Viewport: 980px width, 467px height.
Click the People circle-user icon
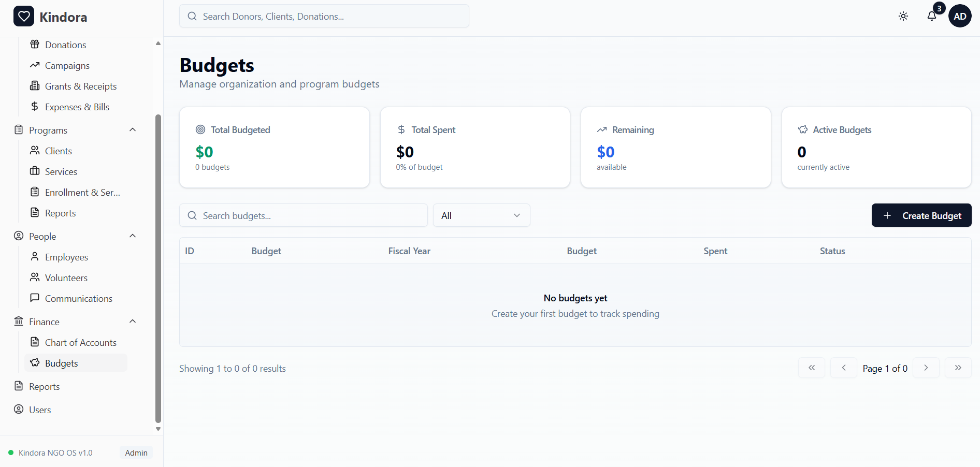[x=19, y=236]
